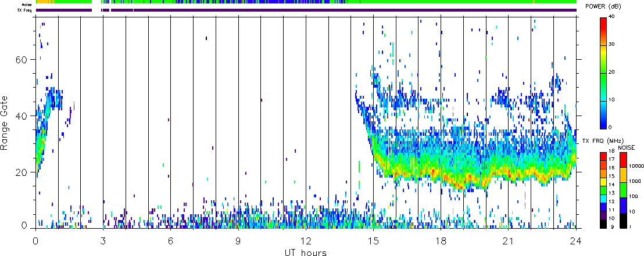The width and height of the screenshot is (644, 256).
Task: Click the 6 tick label on UT hours axis
Action: (x=171, y=241)
